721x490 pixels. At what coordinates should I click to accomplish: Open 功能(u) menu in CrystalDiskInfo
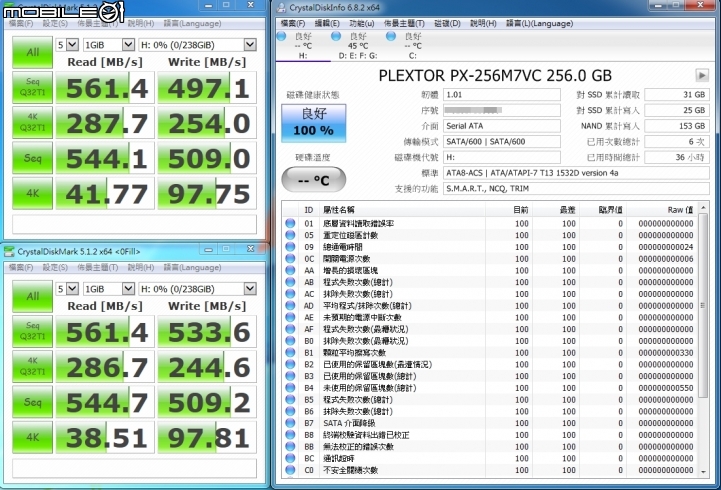click(361, 23)
